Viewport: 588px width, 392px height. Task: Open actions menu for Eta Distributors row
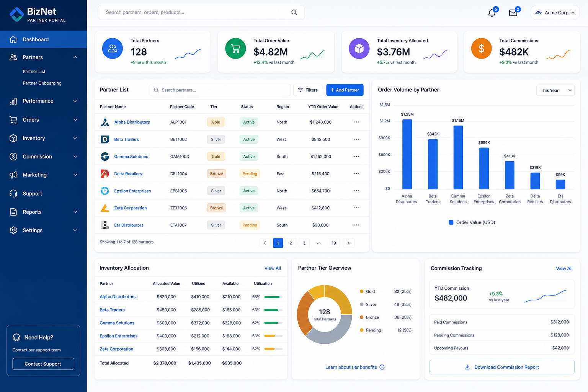[356, 225]
